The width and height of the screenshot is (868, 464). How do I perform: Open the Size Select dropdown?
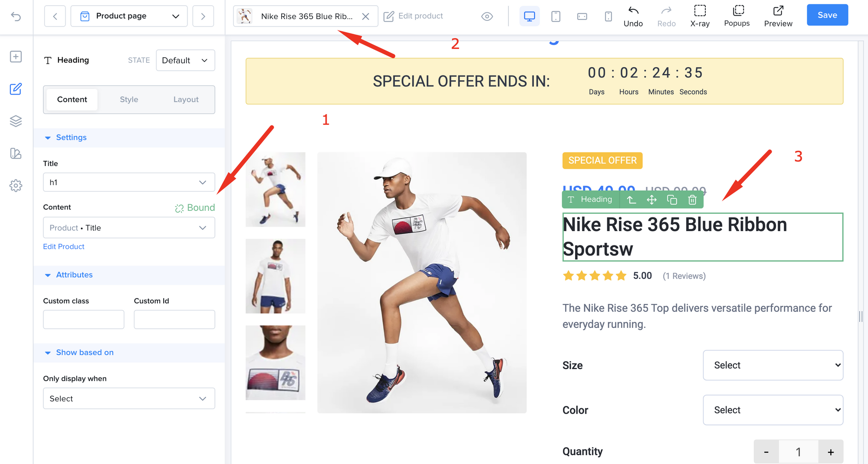click(x=773, y=366)
